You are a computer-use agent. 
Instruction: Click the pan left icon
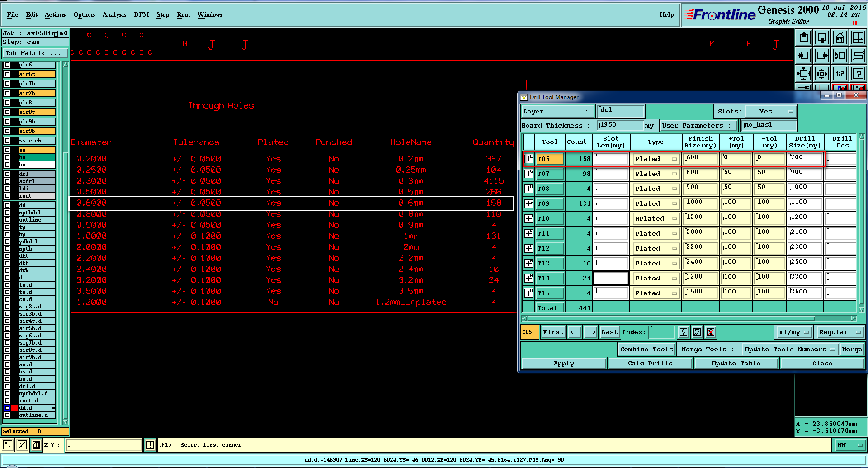click(804, 56)
